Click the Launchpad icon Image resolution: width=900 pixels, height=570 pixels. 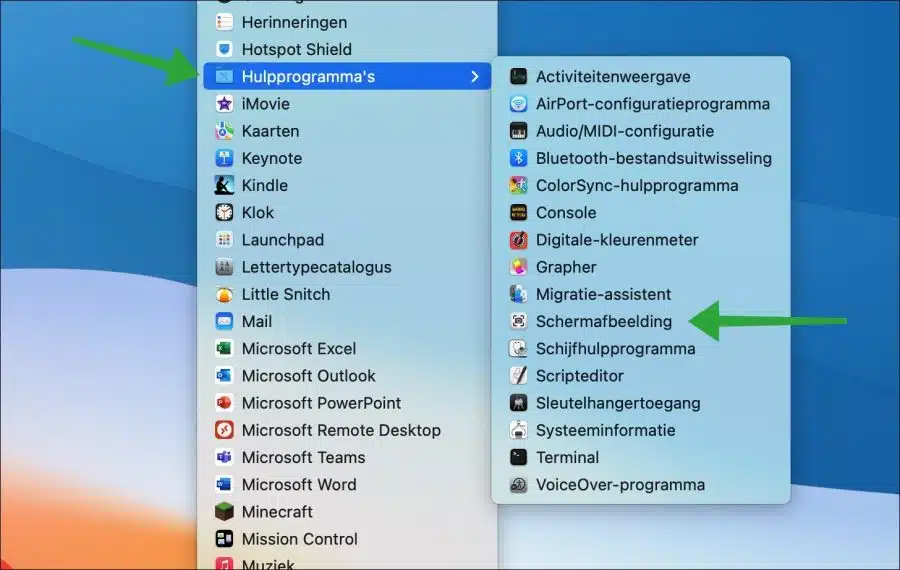tap(224, 239)
